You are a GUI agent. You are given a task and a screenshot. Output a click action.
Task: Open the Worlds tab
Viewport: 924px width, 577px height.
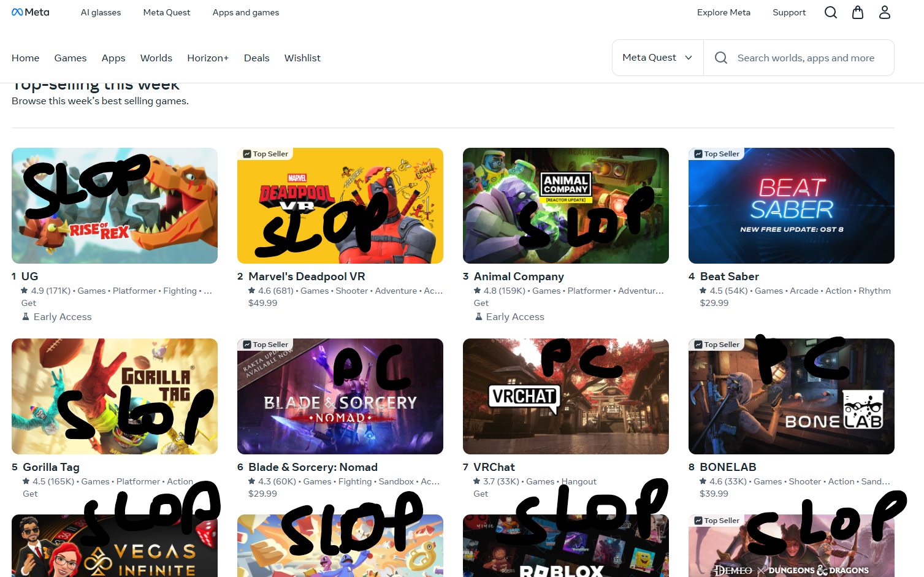(156, 58)
